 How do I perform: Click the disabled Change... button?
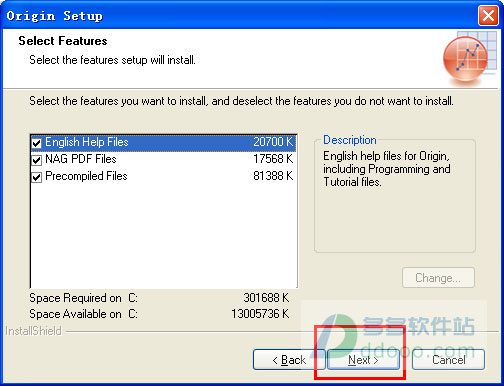click(438, 278)
